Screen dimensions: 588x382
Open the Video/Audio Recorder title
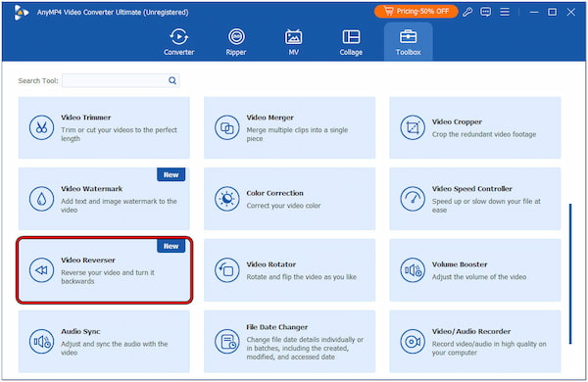click(x=471, y=331)
